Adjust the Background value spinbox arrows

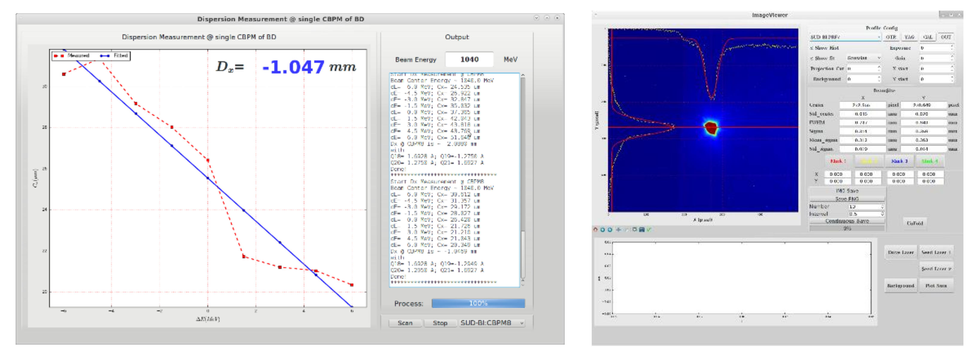click(x=879, y=79)
